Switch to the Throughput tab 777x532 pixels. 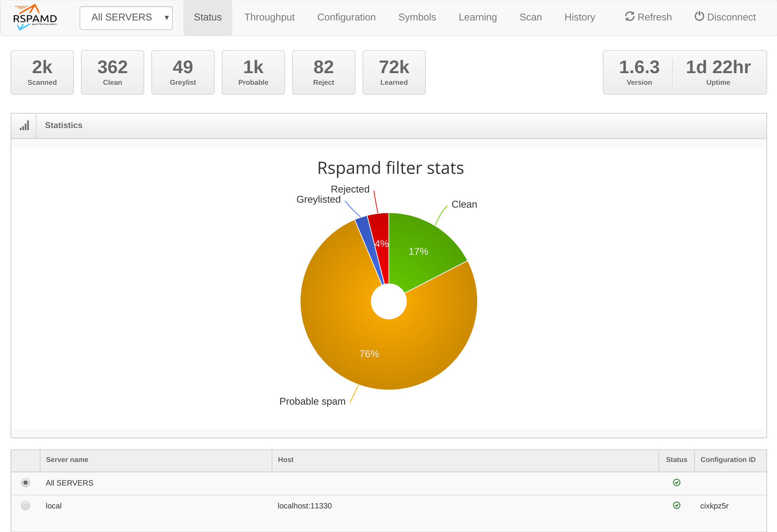click(x=269, y=17)
